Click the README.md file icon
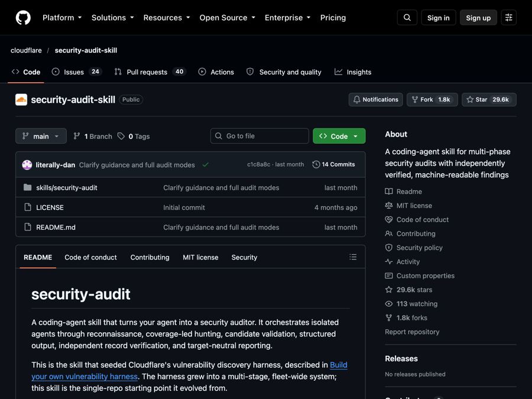Viewport: 532px width, 399px height. 28,227
